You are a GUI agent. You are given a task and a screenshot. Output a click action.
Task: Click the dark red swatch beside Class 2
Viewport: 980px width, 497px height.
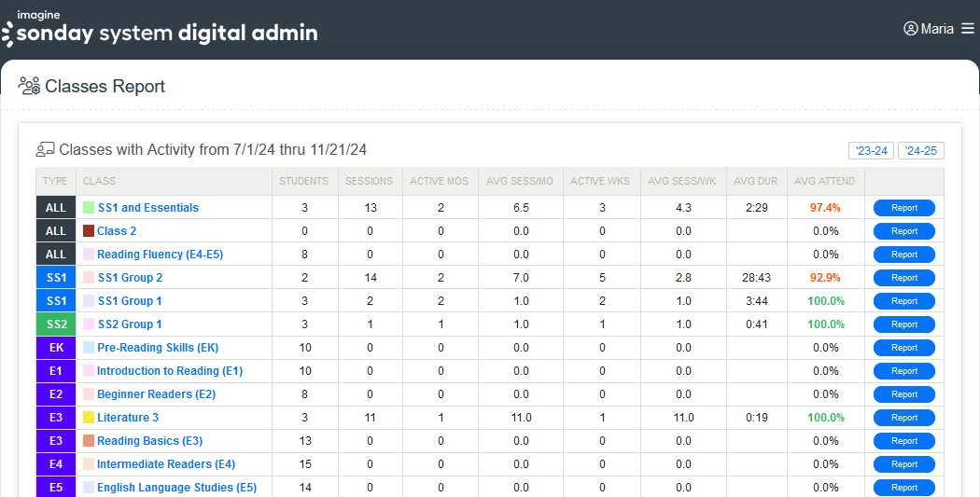tap(89, 231)
